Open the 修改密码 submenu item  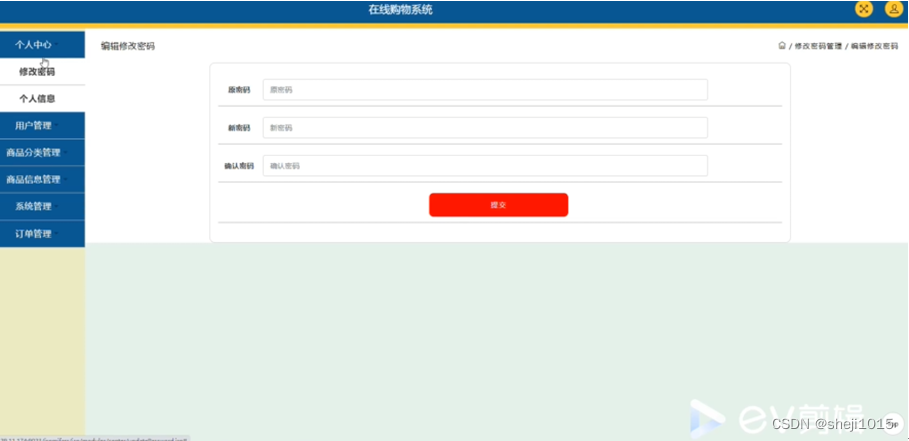coord(42,72)
